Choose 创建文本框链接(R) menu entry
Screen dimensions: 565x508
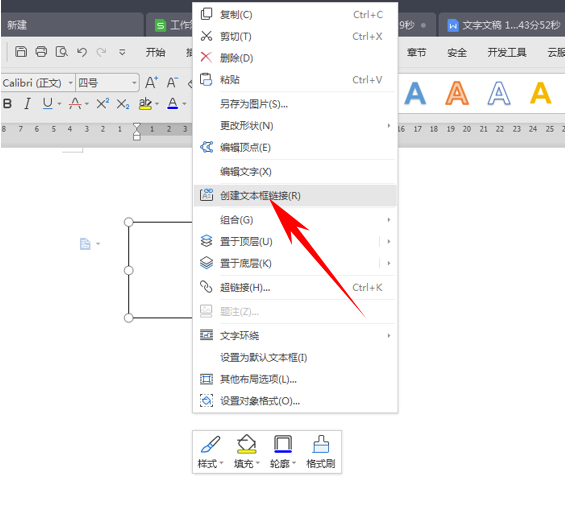point(295,196)
